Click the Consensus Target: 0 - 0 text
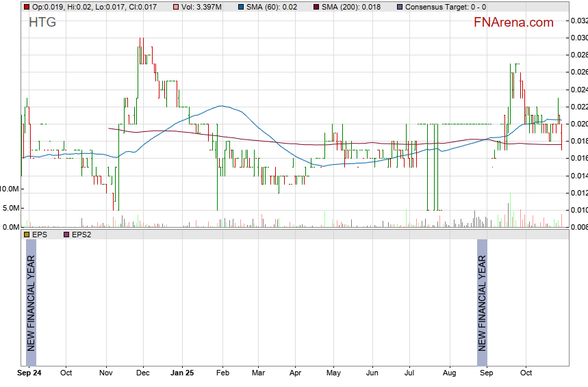This screenshot has height=387, width=588. tap(446, 7)
